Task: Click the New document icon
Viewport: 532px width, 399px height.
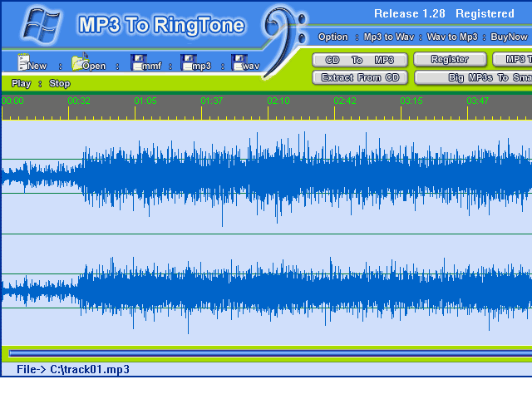Action: tap(23, 62)
